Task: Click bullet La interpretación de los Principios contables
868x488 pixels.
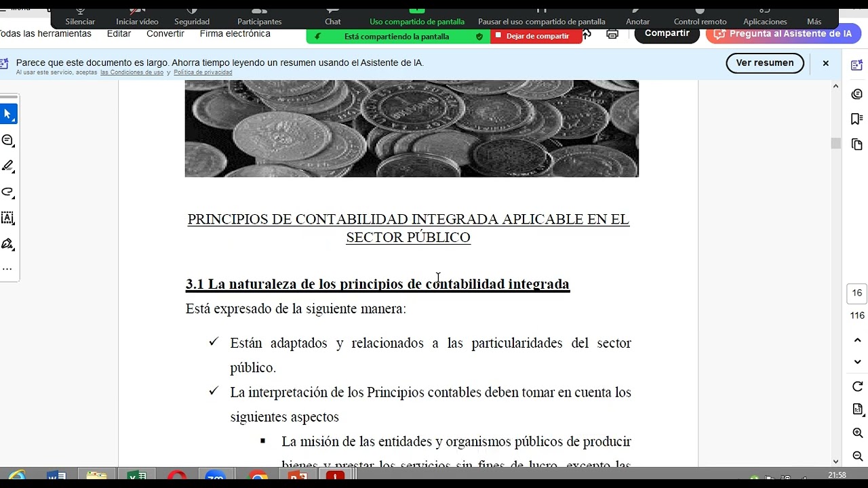Action: 431,405
